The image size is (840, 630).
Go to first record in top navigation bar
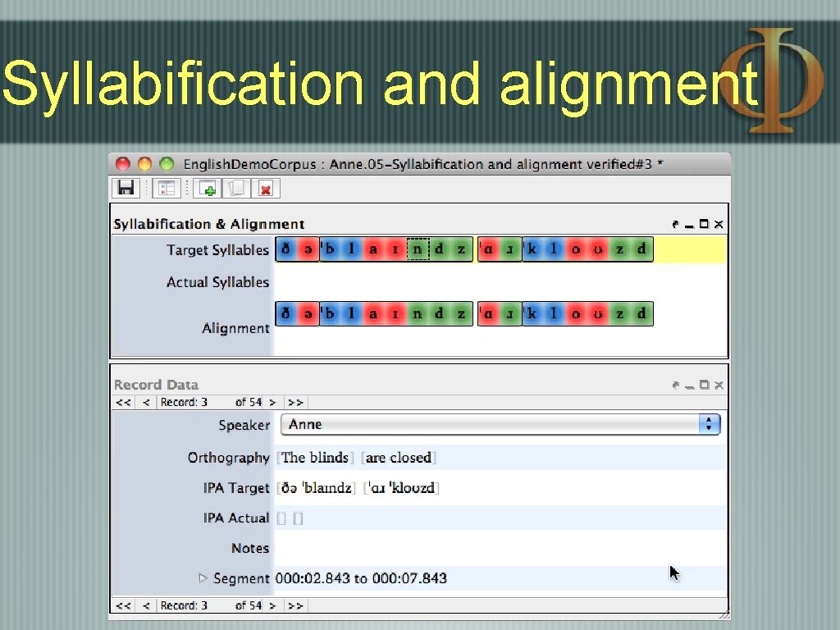point(123,402)
